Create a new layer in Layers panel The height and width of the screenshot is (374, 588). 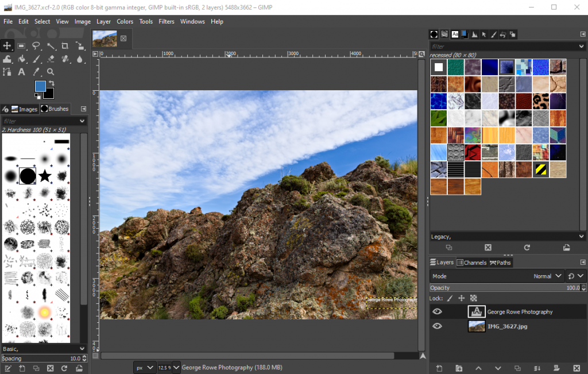point(439,368)
